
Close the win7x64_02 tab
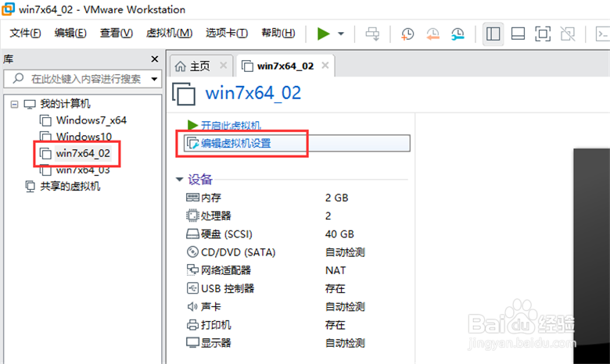tap(325, 66)
